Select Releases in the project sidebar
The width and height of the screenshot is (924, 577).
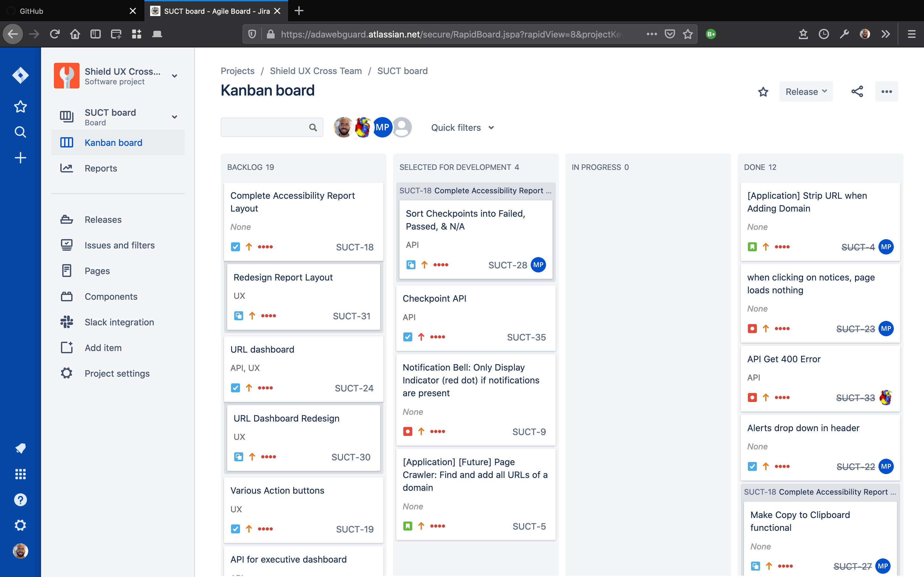(103, 220)
